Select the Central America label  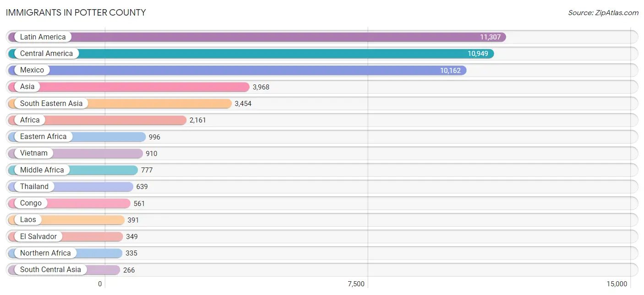coord(46,54)
